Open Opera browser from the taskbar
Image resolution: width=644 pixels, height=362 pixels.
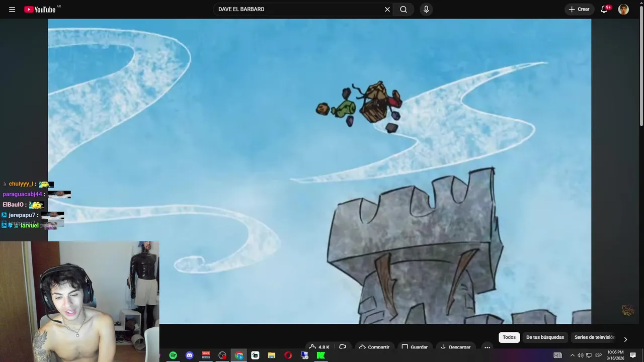coord(288,355)
